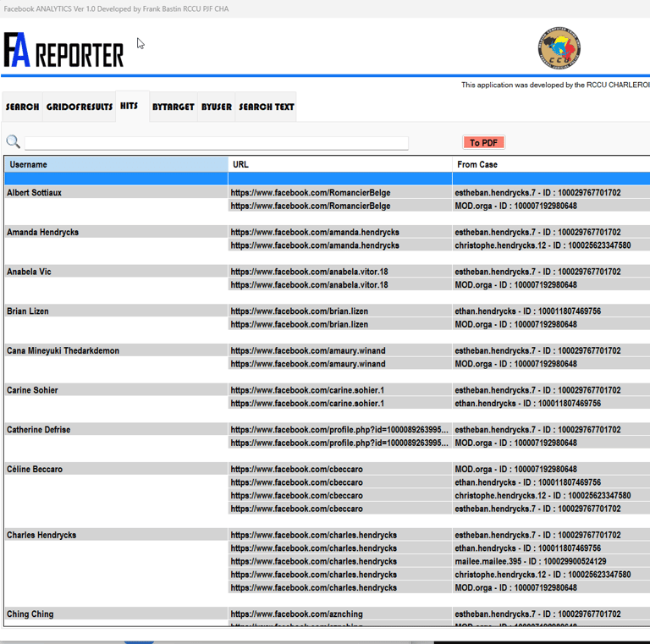The image size is (650, 644).
Task: Click anabela.vitor.18 URL in MOD.orga row
Action: click(340, 285)
